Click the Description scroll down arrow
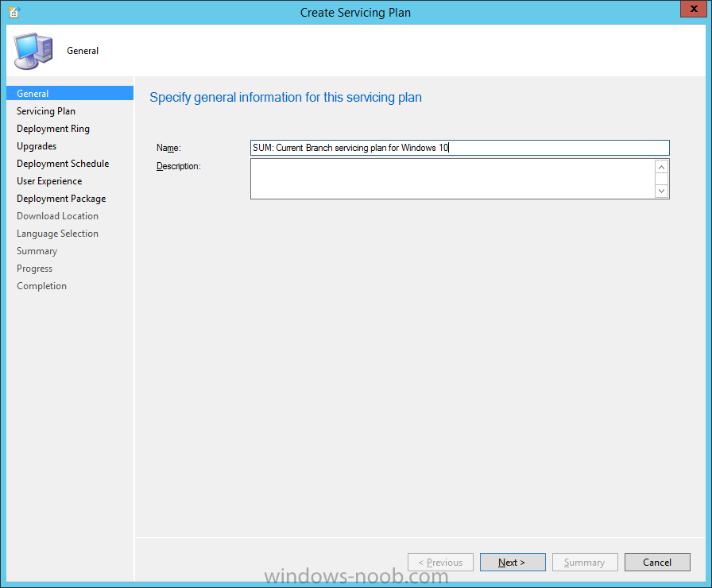The image size is (712, 588). (662, 191)
